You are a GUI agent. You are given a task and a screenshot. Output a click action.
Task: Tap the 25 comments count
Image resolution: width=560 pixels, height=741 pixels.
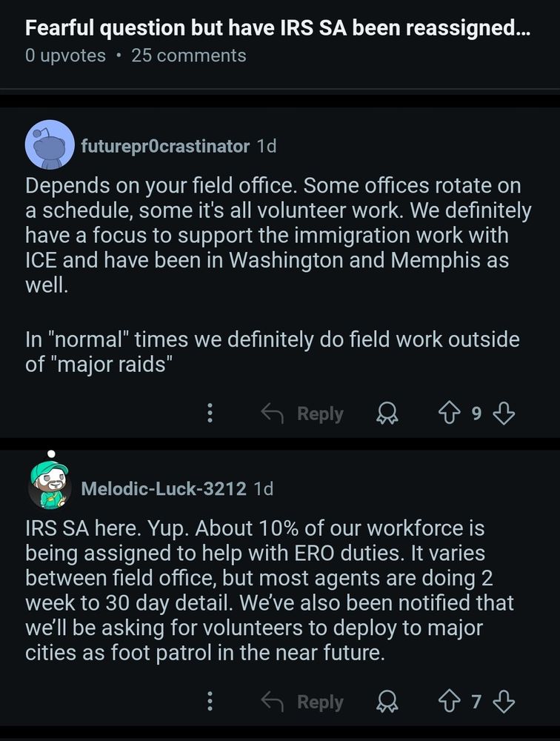coord(189,56)
